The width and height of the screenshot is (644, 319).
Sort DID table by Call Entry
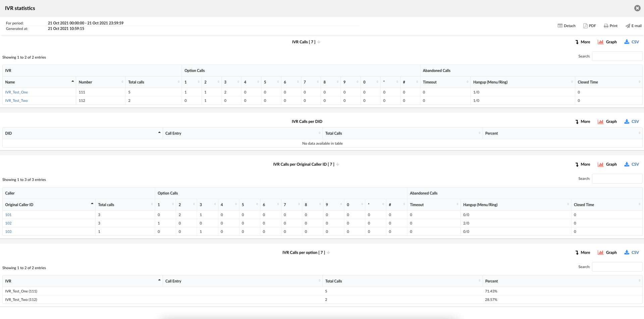point(243,134)
